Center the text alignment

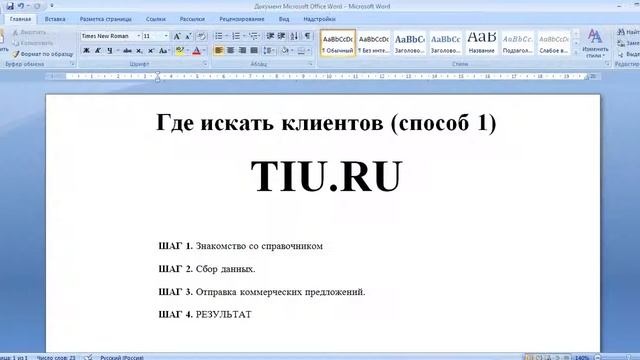click(x=231, y=51)
